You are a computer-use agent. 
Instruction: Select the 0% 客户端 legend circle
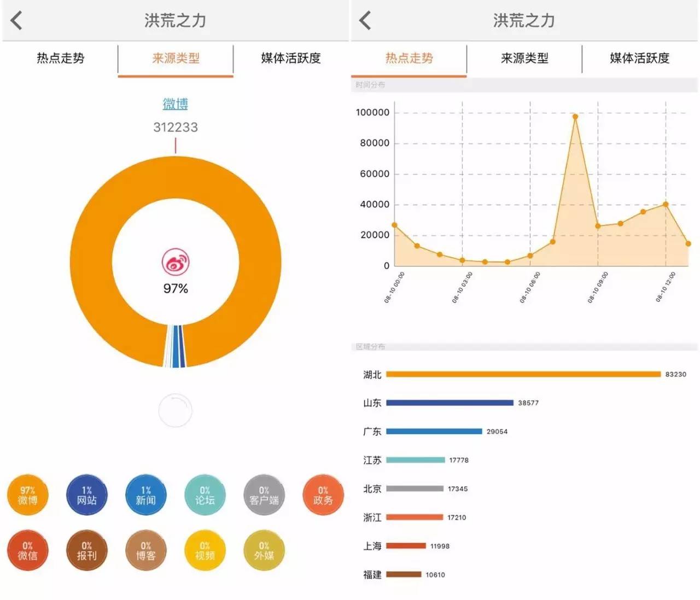point(264,495)
